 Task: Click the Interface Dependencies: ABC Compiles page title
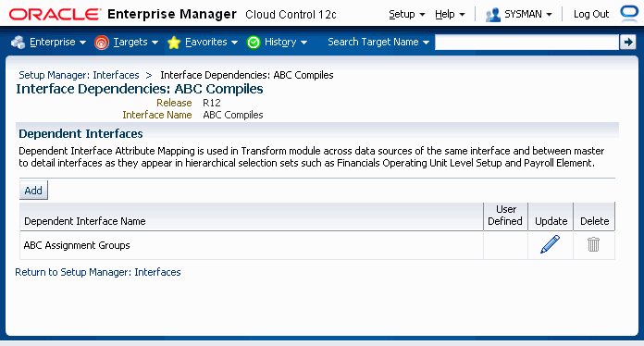(140, 89)
